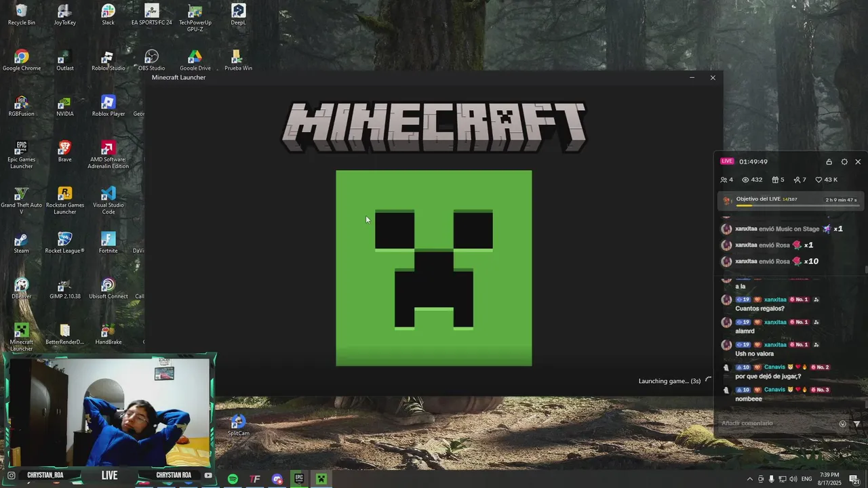Select GIMP 2.10.38 desktop icon
The height and width of the screenshot is (488, 868).
(x=64, y=288)
